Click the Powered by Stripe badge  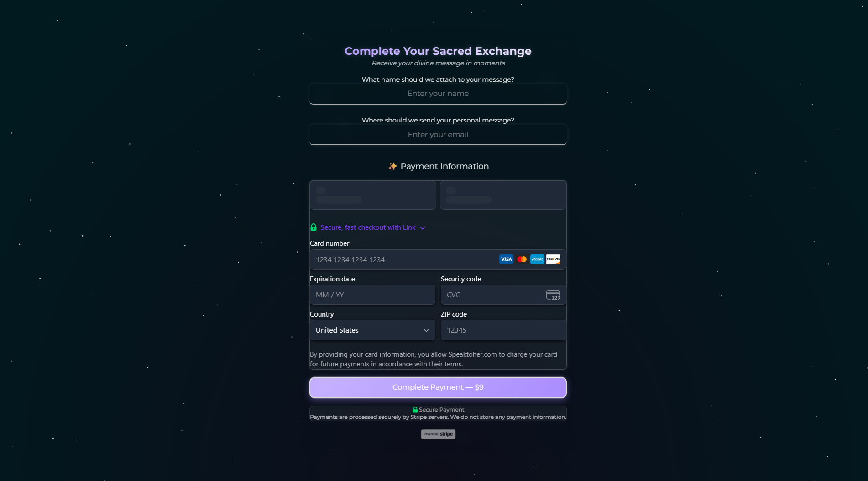coord(438,434)
